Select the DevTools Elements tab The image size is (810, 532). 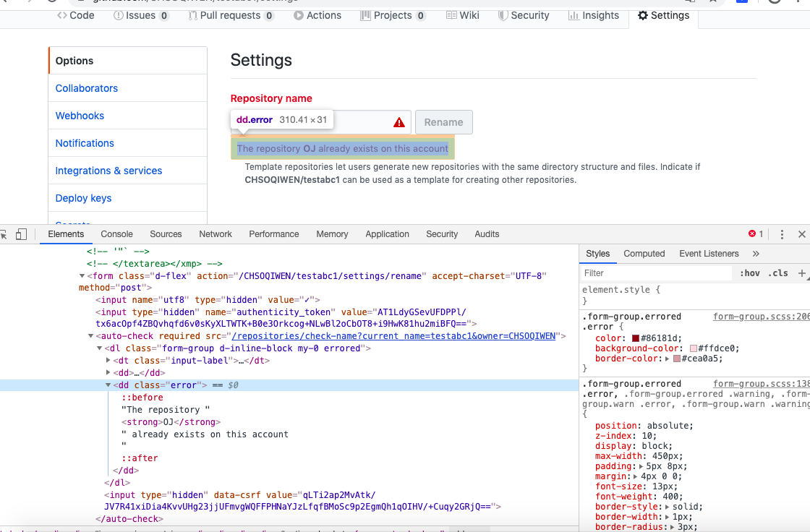coord(66,234)
